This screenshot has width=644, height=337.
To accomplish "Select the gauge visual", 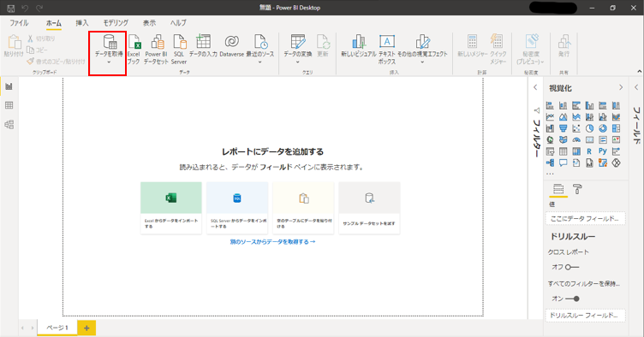I will tap(576, 139).
